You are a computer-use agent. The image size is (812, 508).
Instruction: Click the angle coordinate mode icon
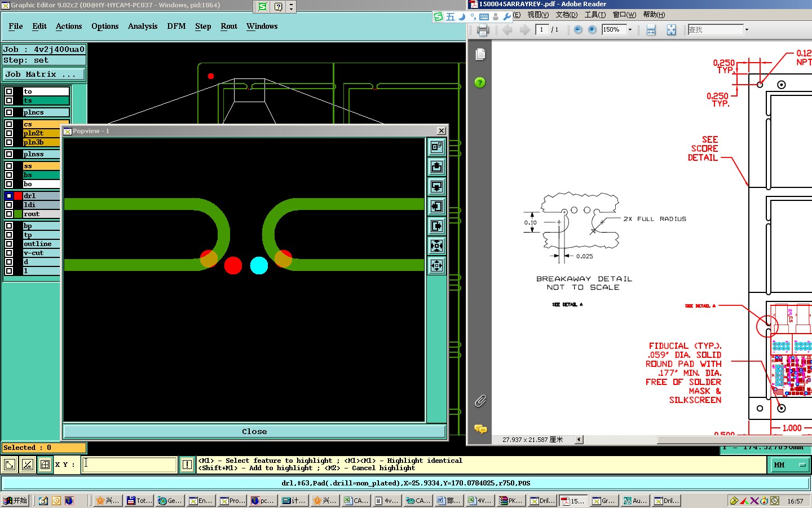tap(27, 465)
